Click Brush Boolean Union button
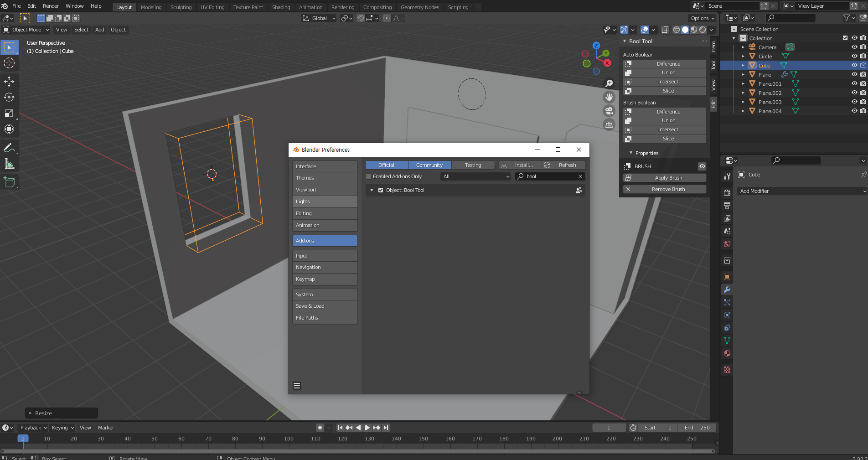The image size is (868, 460). [x=665, y=120]
